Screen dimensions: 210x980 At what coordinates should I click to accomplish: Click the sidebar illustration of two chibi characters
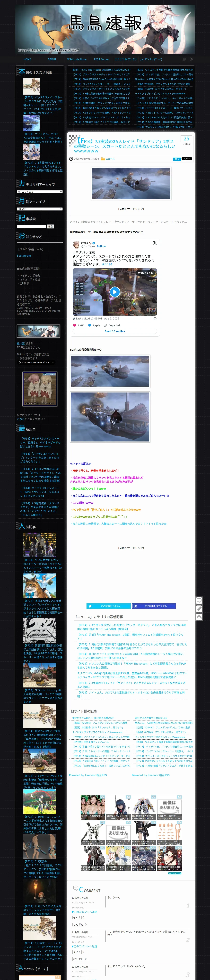(40, 388)
